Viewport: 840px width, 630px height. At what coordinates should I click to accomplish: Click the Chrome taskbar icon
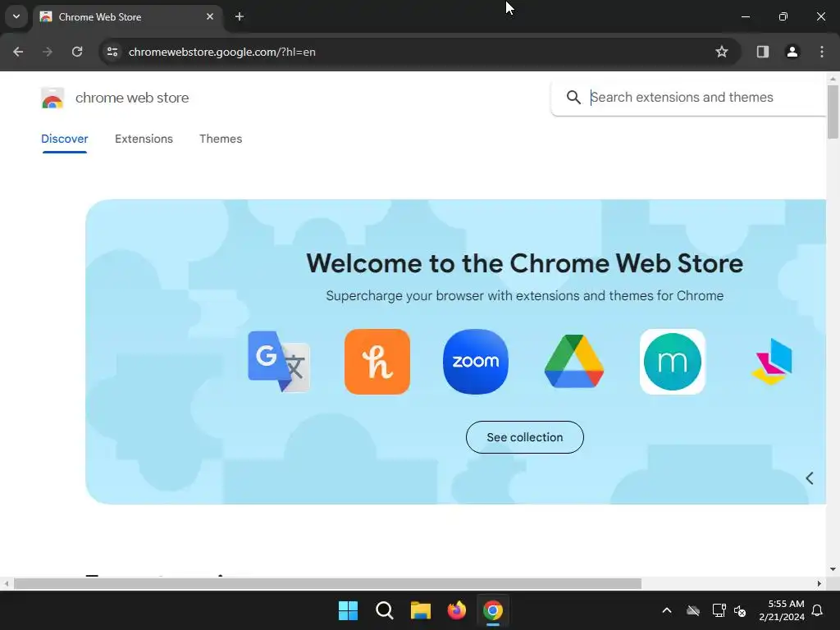[493, 610]
